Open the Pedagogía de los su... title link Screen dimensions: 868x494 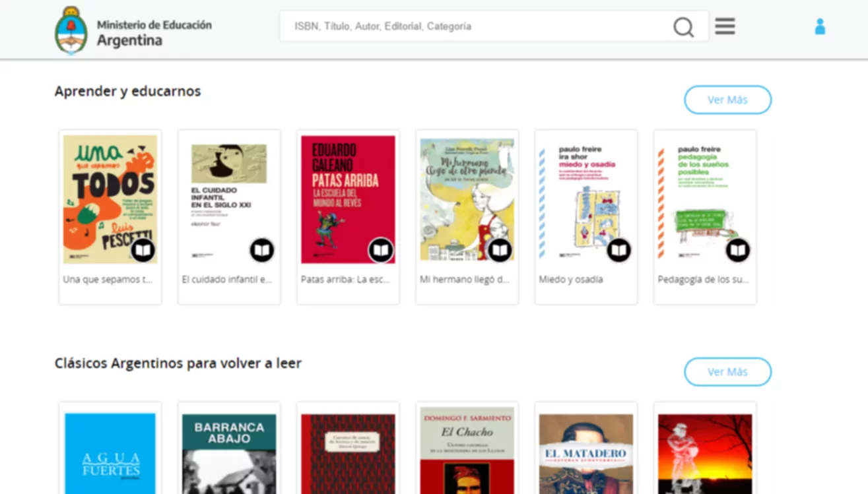point(704,279)
